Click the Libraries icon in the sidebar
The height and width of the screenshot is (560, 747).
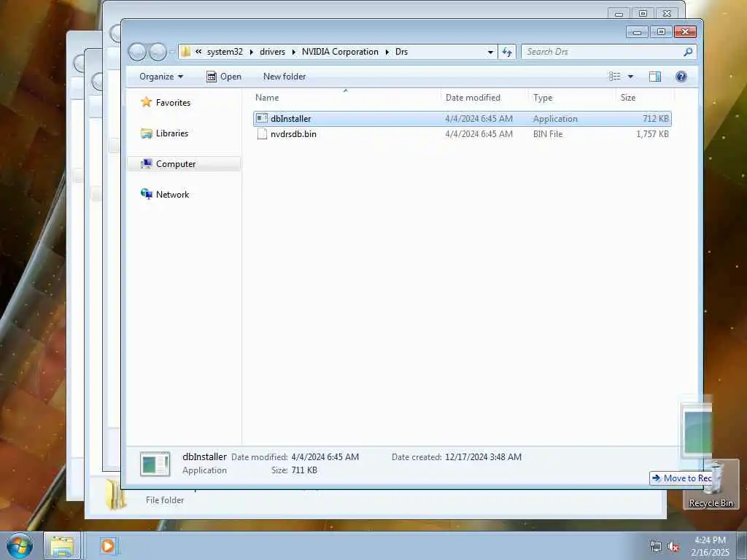pos(146,133)
